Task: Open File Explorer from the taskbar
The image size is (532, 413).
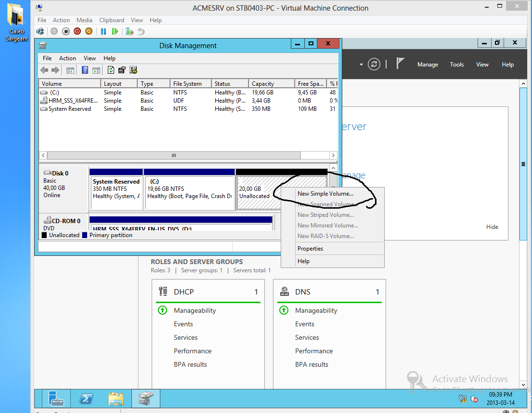Action: 116,399
